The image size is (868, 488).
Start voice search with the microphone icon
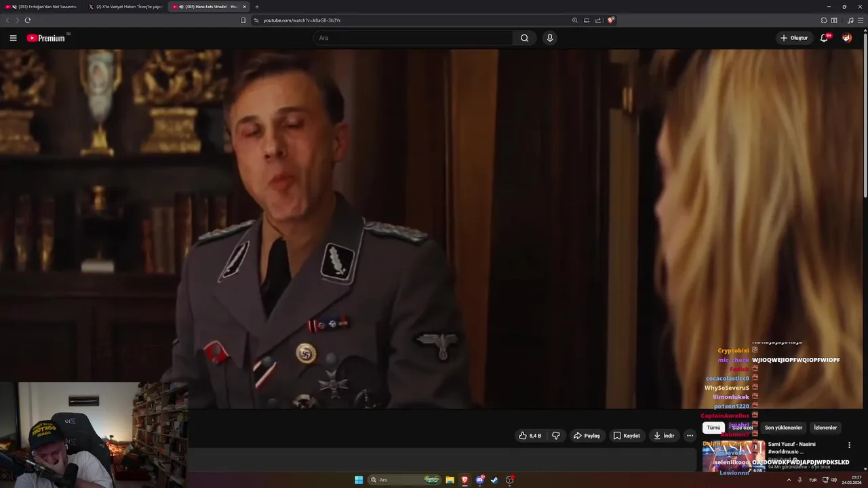point(550,38)
